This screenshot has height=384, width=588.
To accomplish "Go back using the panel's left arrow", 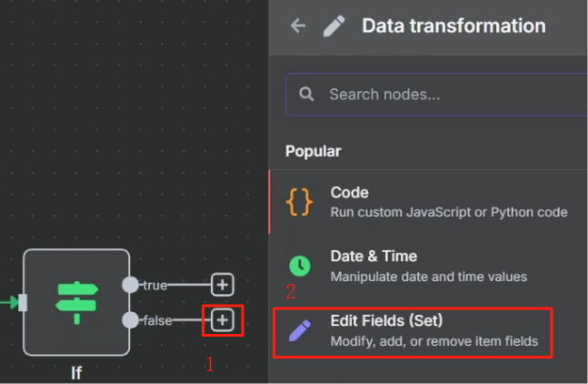I will pyautogui.click(x=298, y=25).
